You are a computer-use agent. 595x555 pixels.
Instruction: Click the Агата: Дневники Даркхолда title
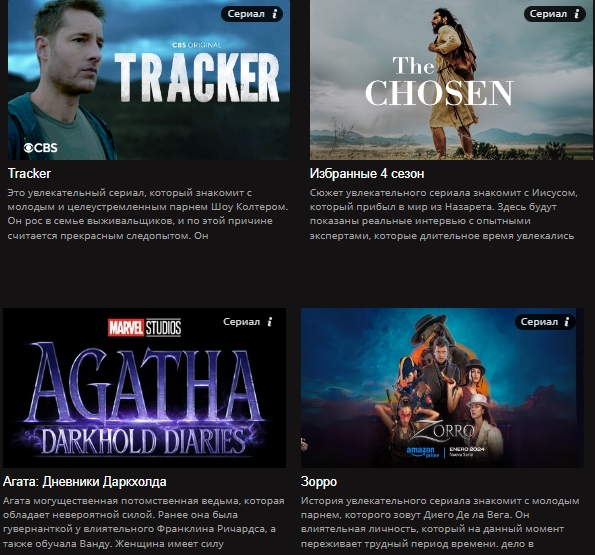click(85, 481)
